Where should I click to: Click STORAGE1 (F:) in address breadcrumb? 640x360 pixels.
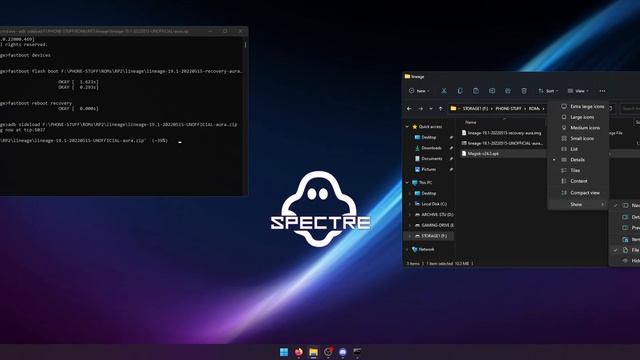475,109
